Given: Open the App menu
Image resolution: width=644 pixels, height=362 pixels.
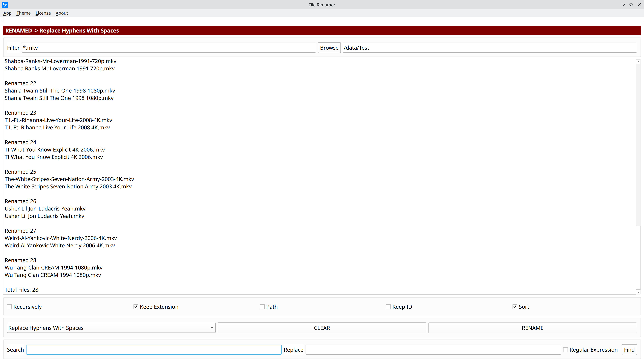Looking at the screenshot, I should point(7,13).
